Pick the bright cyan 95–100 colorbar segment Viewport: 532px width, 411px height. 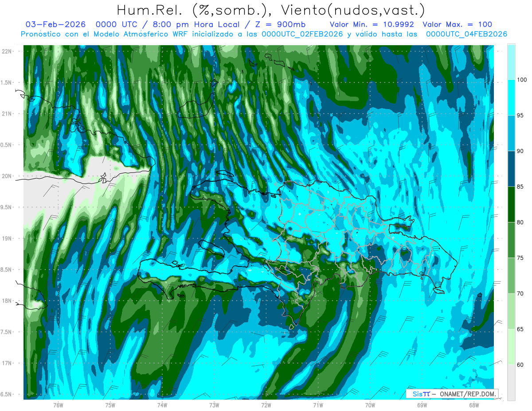(x=511, y=98)
